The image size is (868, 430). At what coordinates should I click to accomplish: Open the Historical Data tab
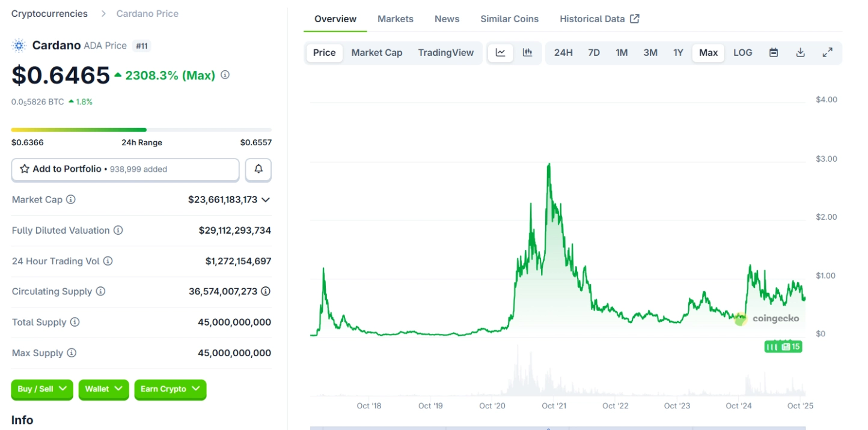pyautogui.click(x=599, y=19)
